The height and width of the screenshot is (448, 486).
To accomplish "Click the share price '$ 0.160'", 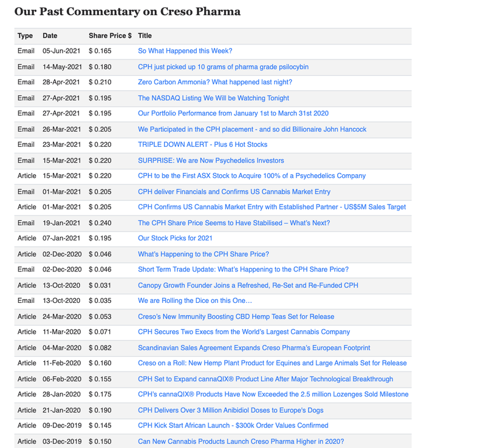I will click(100, 364).
